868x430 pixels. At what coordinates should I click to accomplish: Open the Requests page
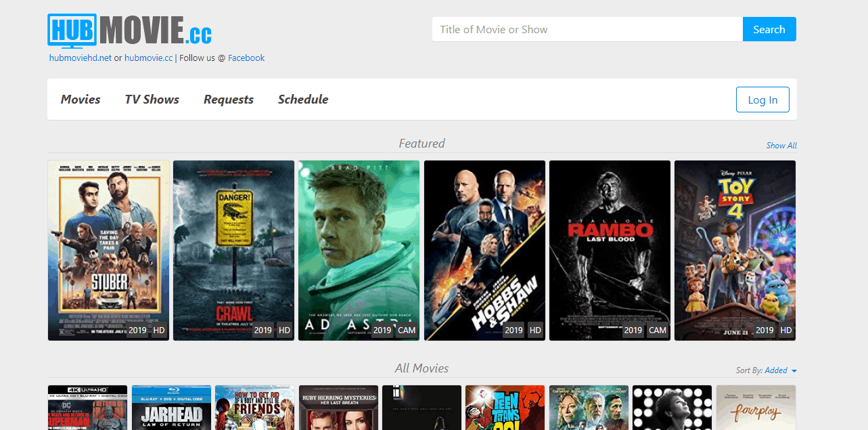pos(229,100)
